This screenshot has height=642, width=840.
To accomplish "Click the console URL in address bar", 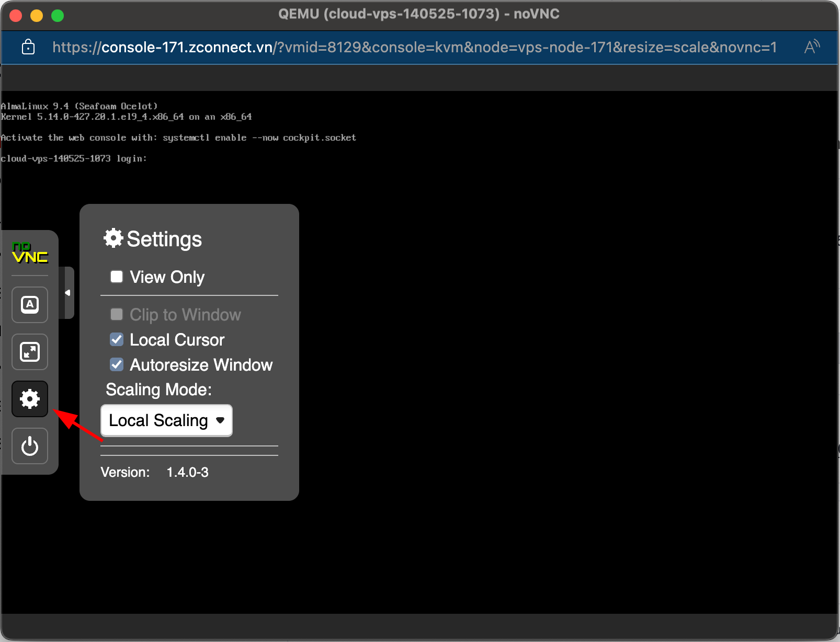I will tap(413, 48).
